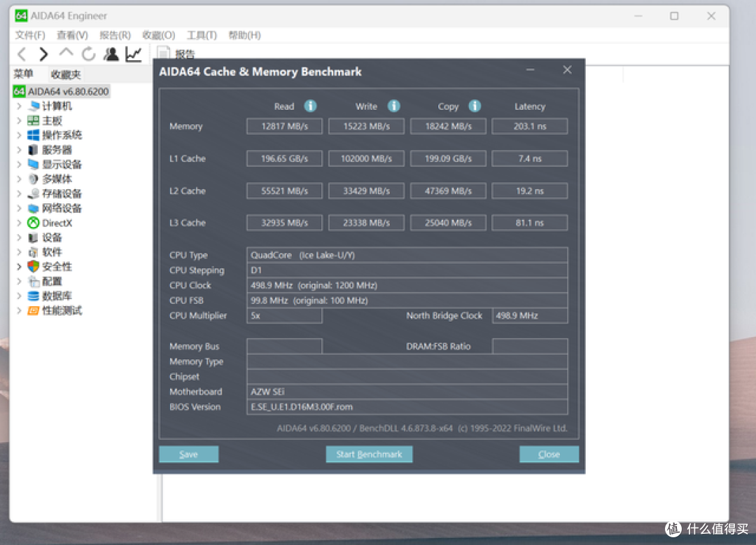Expand the 操作系统 tree node
This screenshot has width=756, height=545.
pos(20,135)
